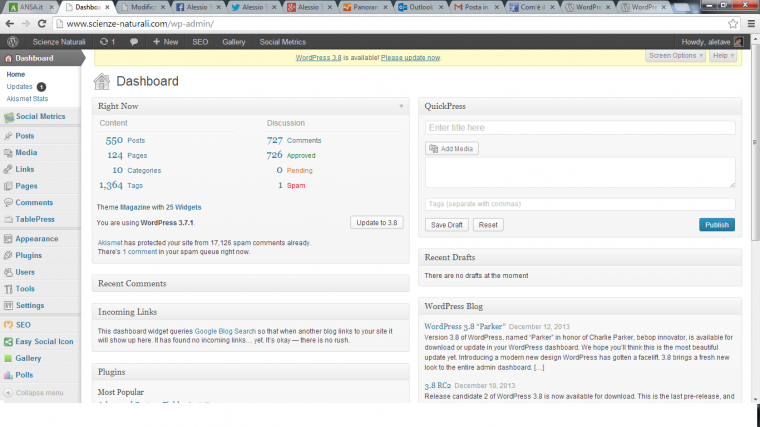760x427 pixels.
Task: Close the Dashboard browser tab
Action: [x=107, y=7]
